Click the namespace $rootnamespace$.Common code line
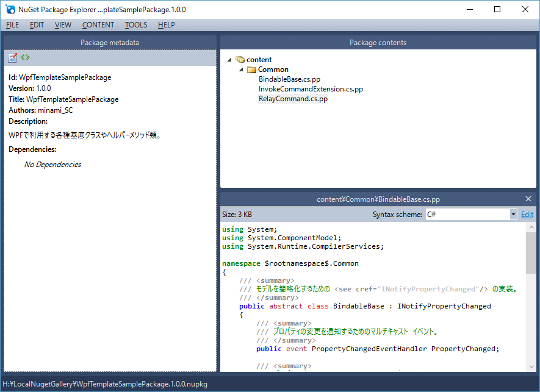The height and width of the screenshot is (392, 540). (x=290, y=263)
